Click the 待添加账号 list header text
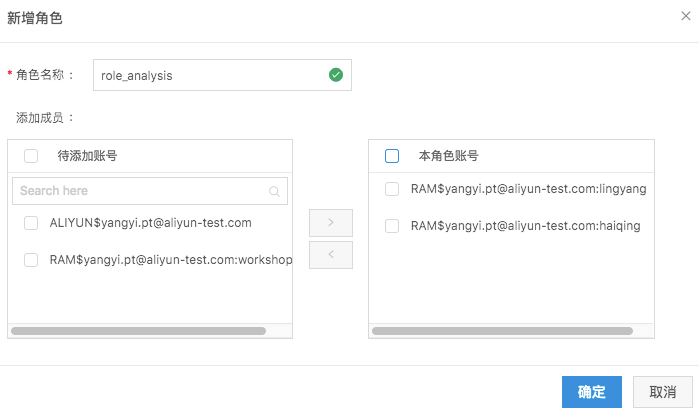Screen dimensions: 699x412 tap(87, 156)
